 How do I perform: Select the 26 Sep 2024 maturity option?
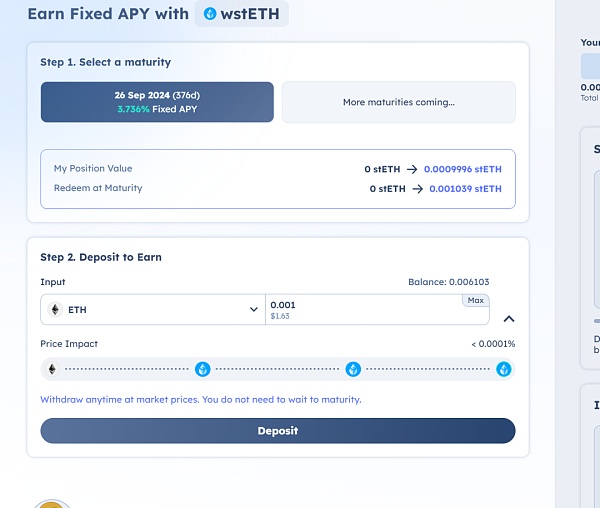click(157, 102)
